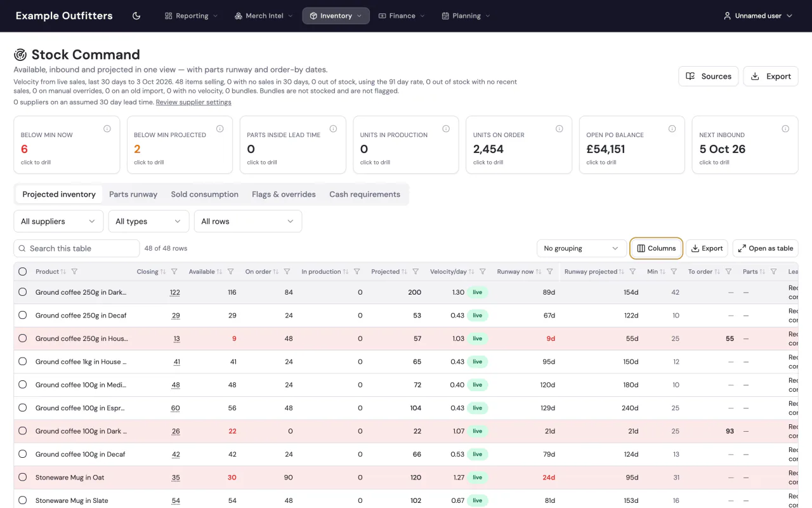Select row Ground coffee 100g in Decaf

coord(23,454)
